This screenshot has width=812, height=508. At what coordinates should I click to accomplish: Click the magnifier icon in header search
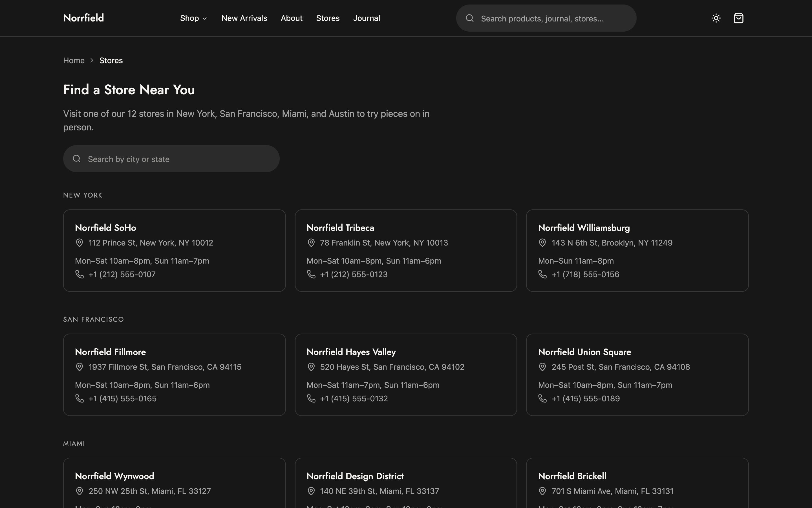[470, 18]
